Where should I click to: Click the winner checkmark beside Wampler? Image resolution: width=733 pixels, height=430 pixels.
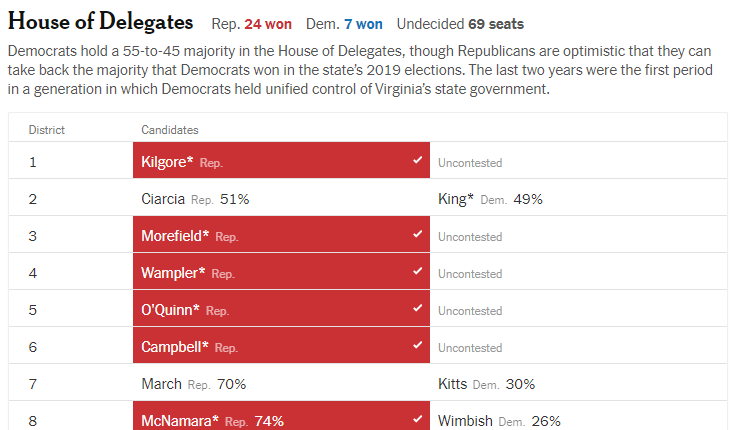(417, 271)
